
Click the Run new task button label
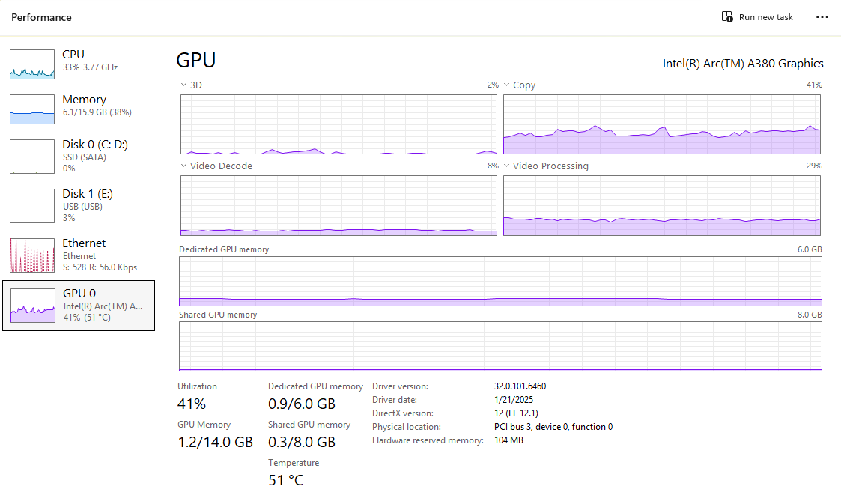765,17
